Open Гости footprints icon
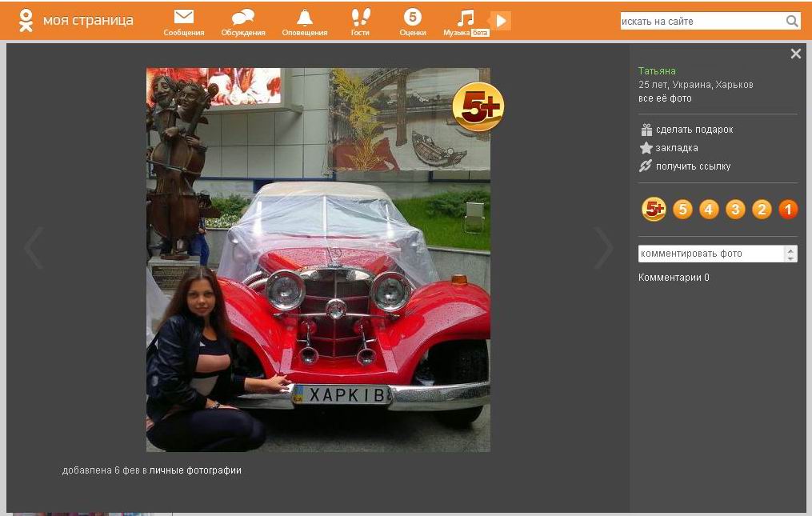Screen dimensions: 812x516 pyautogui.click(x=360, y=17)
